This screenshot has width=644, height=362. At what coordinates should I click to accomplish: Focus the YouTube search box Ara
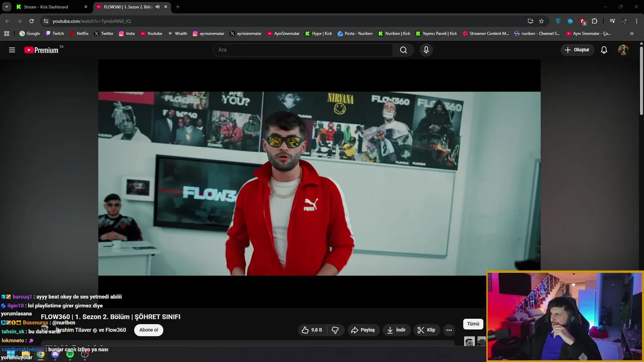pos(303,50)
